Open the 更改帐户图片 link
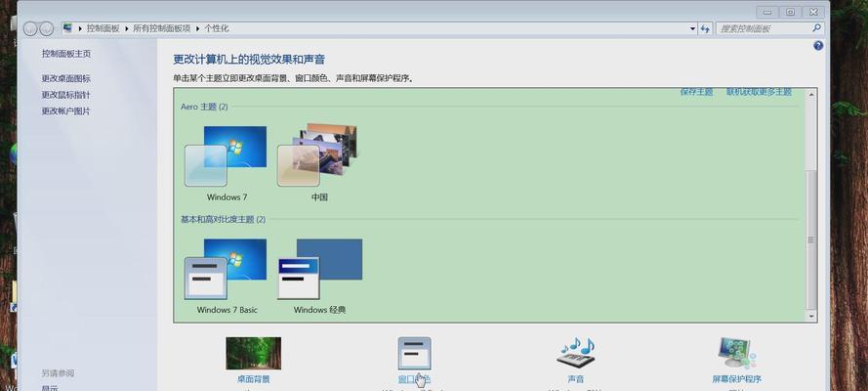Image resolution: width=868 pixels, height=391 pixels. click(65, 110)
